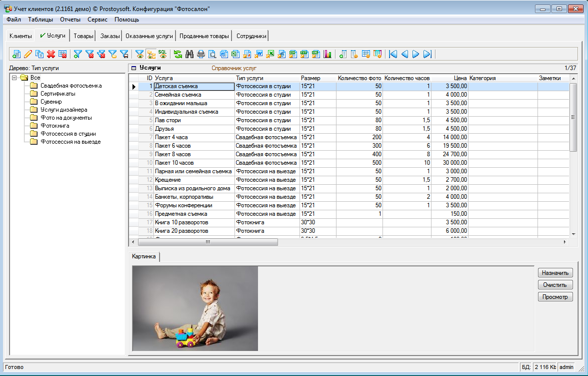The image size is (588, 376).
Task: Click the table vertical scroll down arrow
Action: [x=573, y=234]
